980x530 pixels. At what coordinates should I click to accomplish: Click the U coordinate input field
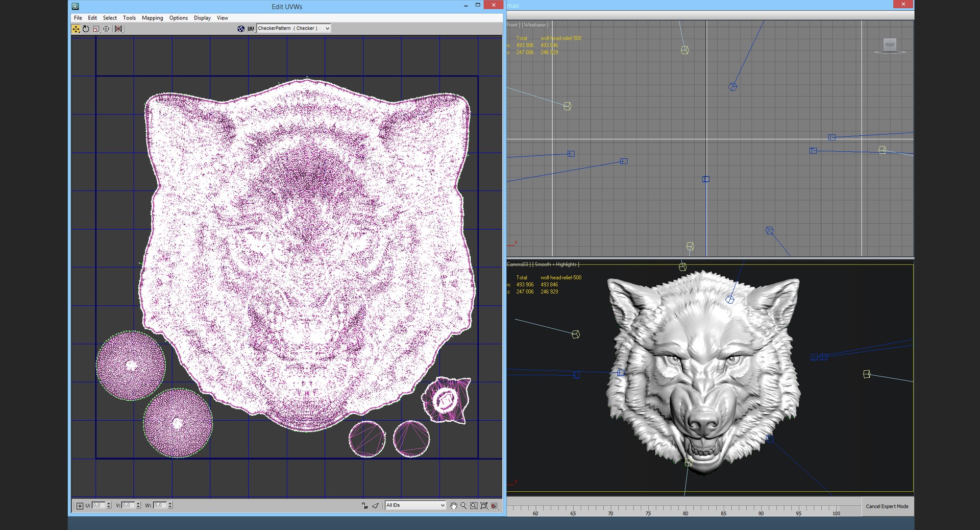99,505
